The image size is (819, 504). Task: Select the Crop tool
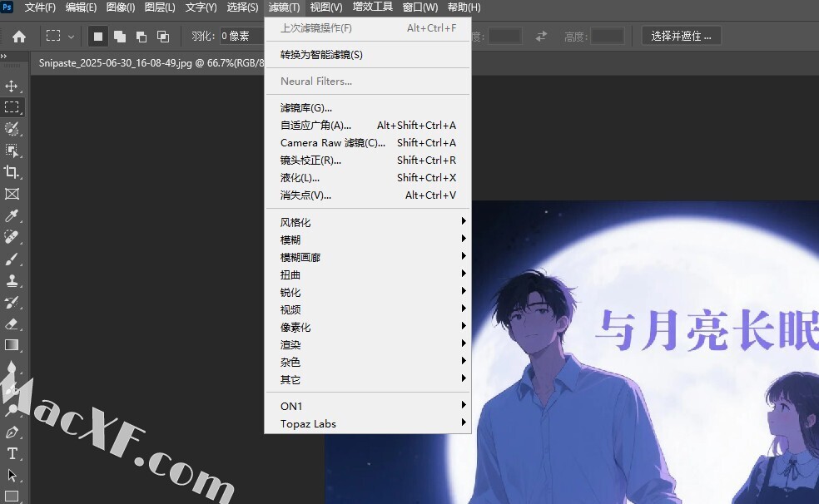pos(12,172)
